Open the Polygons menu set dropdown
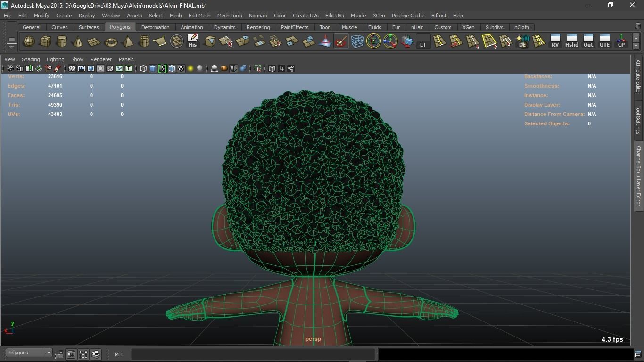 pos(29,353)
